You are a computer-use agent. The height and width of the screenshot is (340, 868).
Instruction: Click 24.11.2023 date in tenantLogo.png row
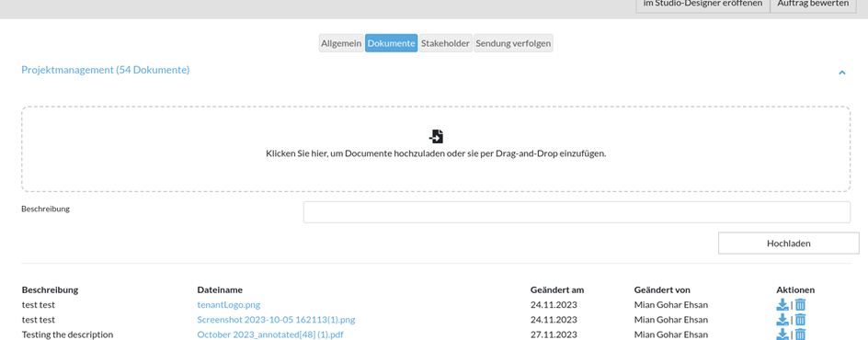[x=554, y=304]
